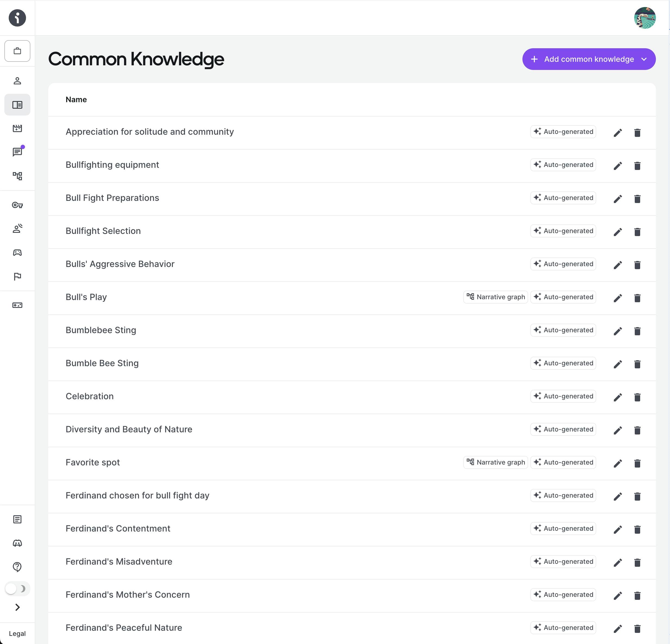Image resolution: width=670 pixels, height=644 pixels.
Task: Toggle dark mode switch
Action: 17,589
